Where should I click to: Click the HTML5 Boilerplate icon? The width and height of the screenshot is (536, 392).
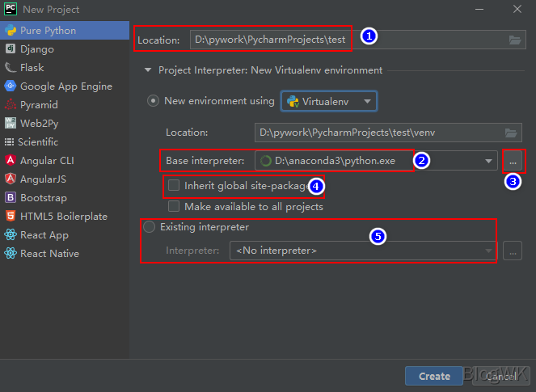click(11, 216)
